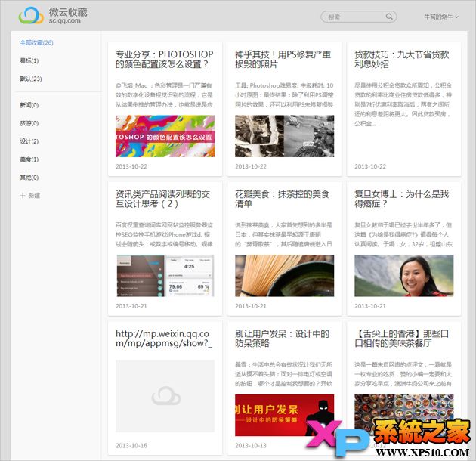Click date 2013-10-13 under 防呆策略 card
The image size is (476, 461).
251,446
